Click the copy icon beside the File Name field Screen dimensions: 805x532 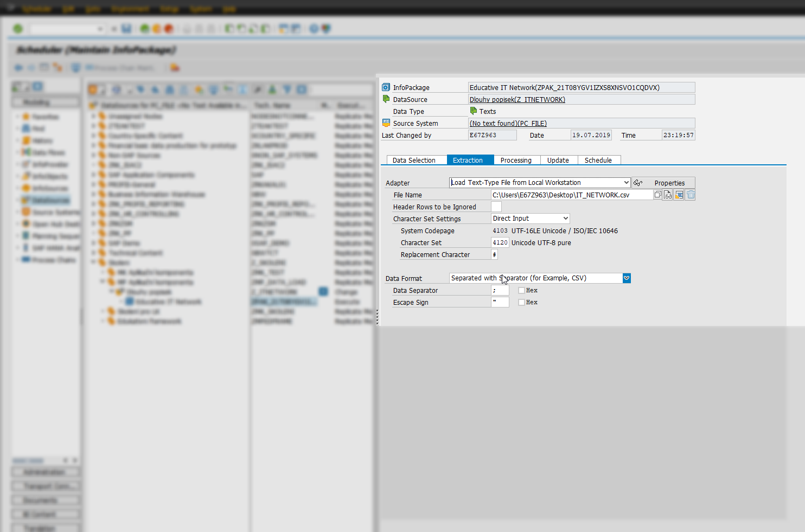click(657, 195)
